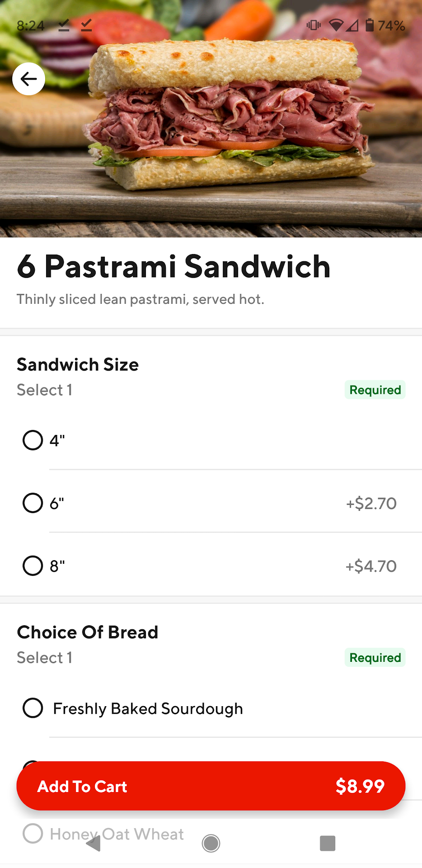Screen dimensions: 422x868
Task: Tap the Android back navigation triangle
Action: [94, 843]
